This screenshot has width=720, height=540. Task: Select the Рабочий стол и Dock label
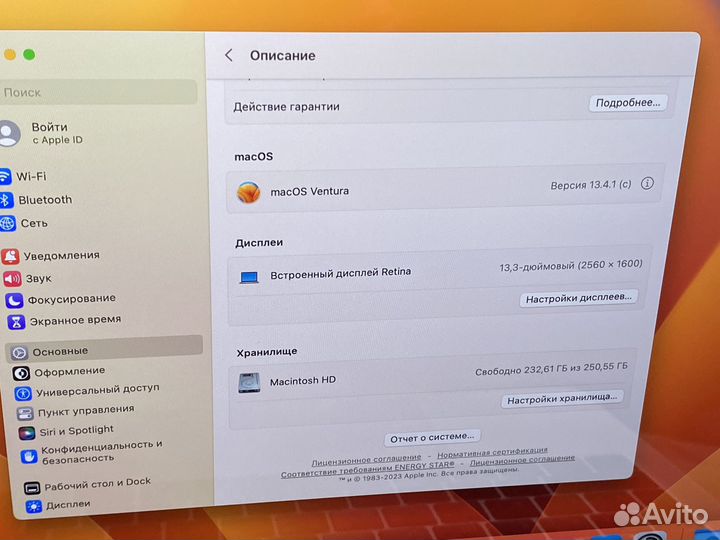pyautogui.click(x=97, y=484)
